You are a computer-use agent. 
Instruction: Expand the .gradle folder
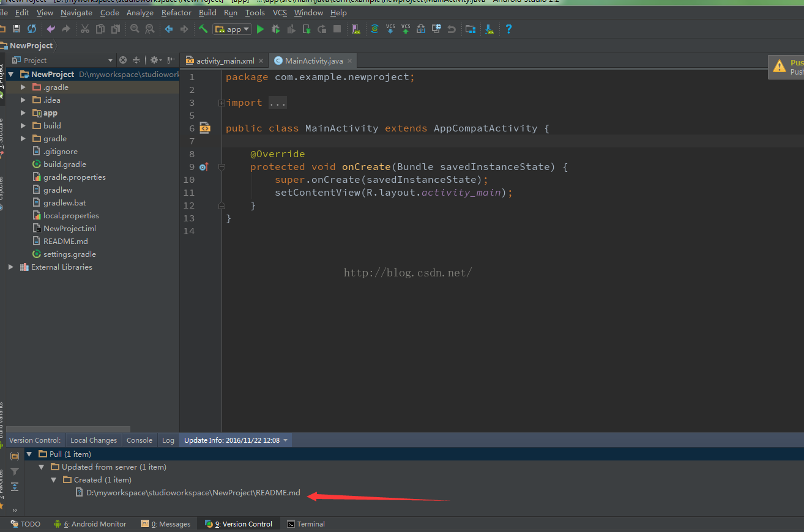click(x=23, y=87)
